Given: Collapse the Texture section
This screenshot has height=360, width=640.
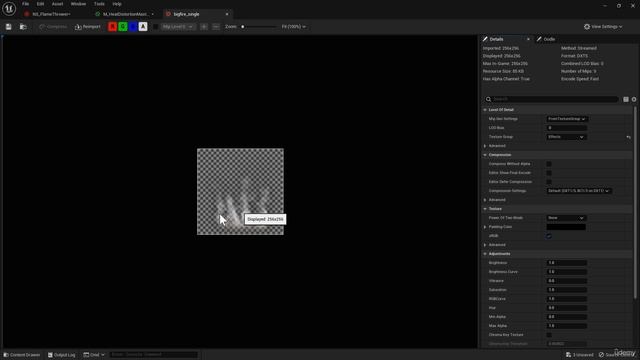Looking at the screenshot, I should [x=485, y=209].
